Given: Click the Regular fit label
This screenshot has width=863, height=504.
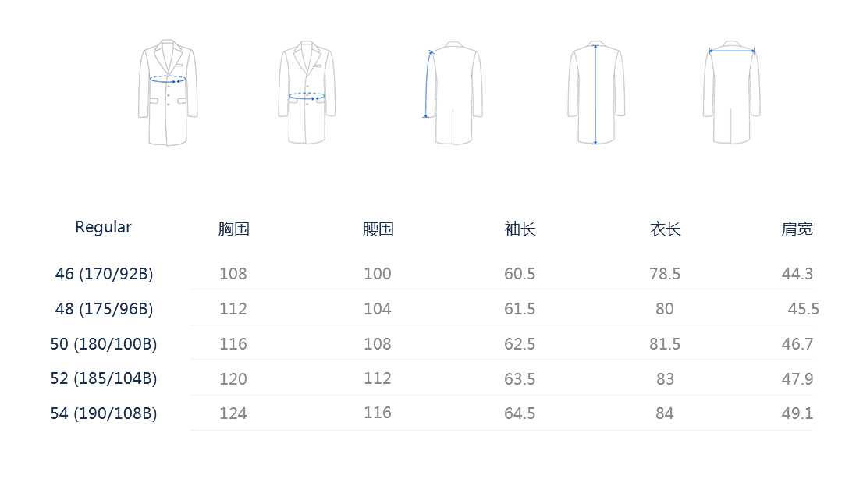Looking at the screenshot, I should coord(104,227).
